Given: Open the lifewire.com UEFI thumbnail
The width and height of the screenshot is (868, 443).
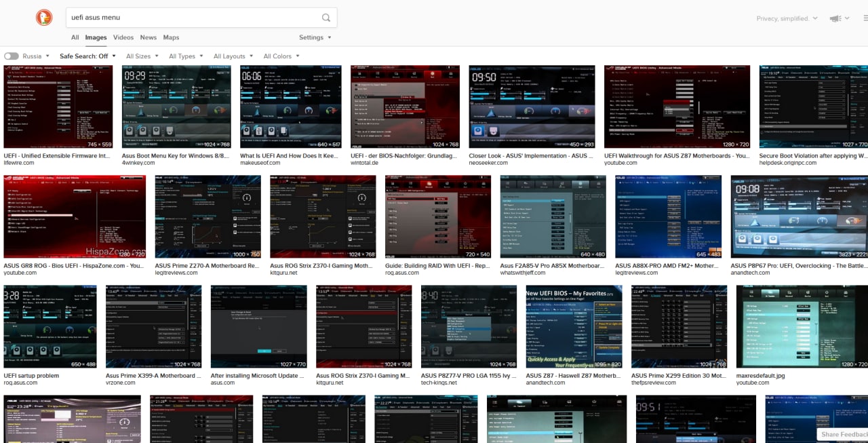Looking at the screenshot, I should (x=58, y=107).
